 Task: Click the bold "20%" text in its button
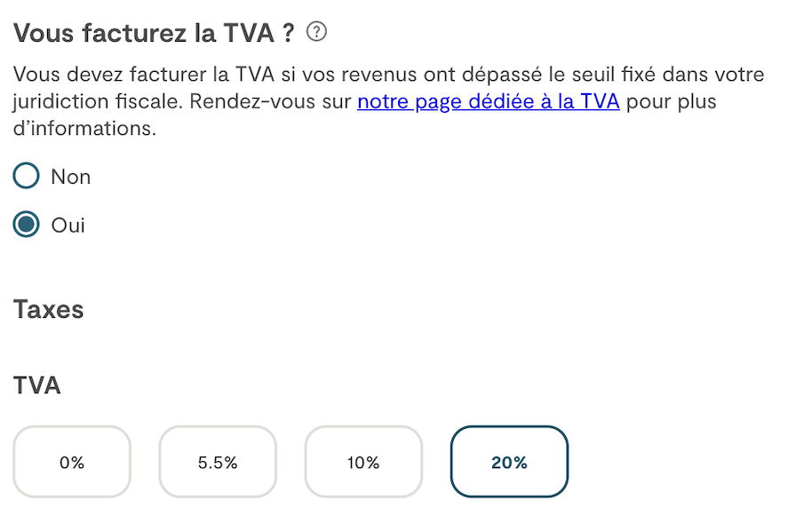(x=509, y=463)
